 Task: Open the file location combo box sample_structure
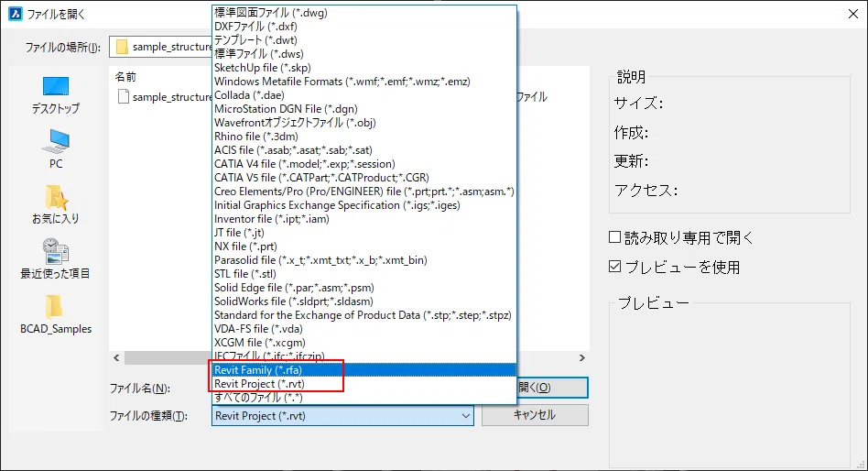pos(160,47)
